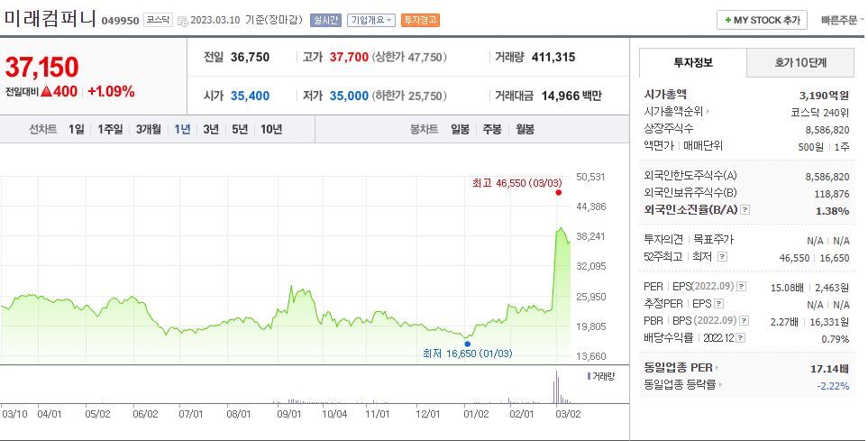The image size is (868, 441).
Task: Select the 5년 line chart period
Action: coord(240,129)
